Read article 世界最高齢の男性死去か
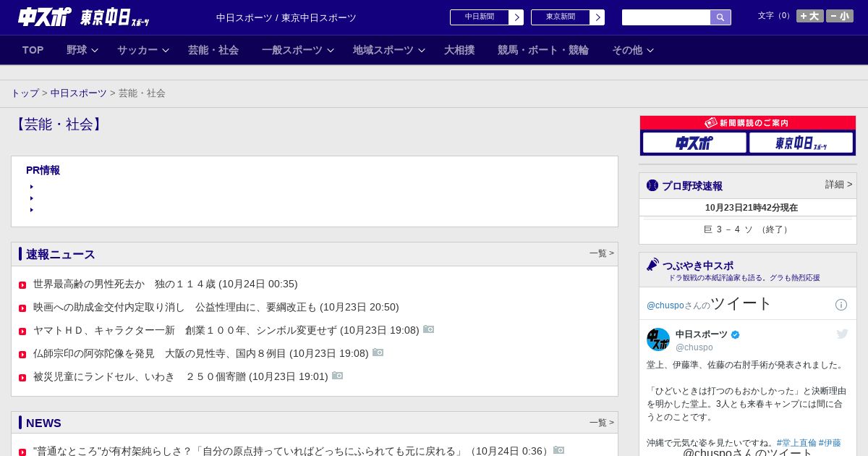 point(166,284)
